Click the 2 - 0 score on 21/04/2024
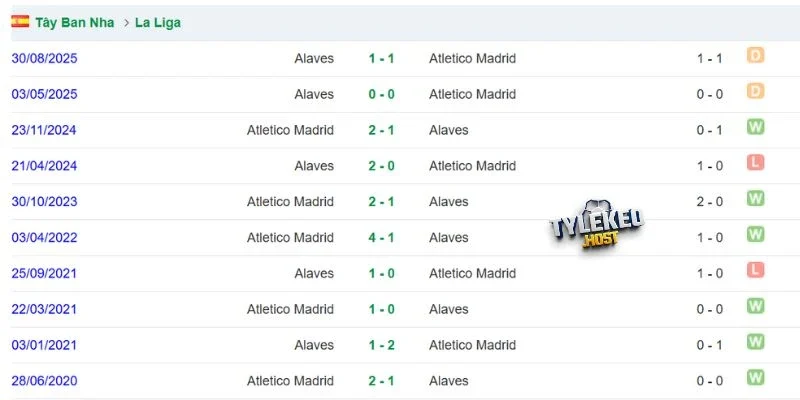The image size is (800, 400). [382, 166]
